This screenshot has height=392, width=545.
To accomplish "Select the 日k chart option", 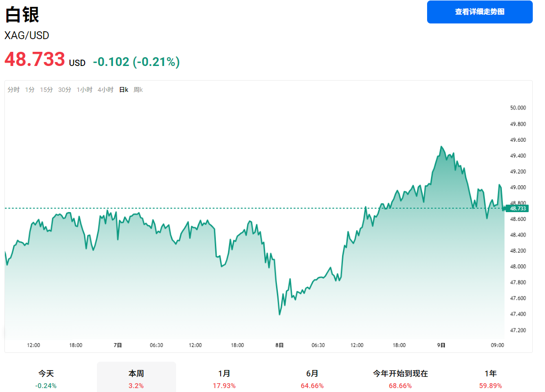I will [x=124, y=90].
